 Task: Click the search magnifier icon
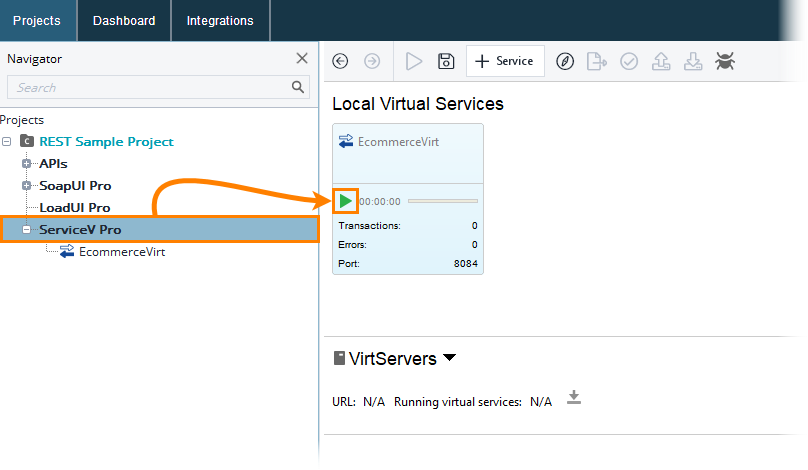tap(298, 87)
